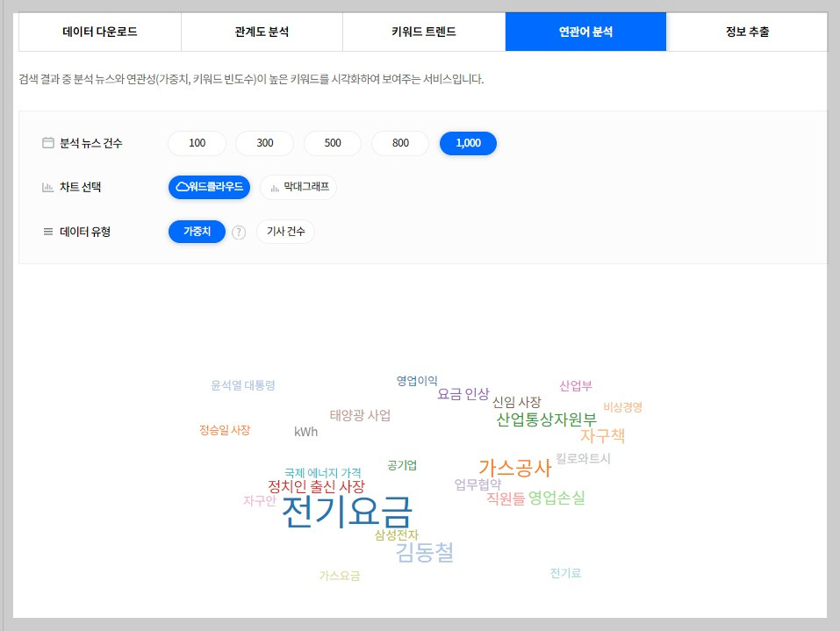
Task: Click the 가스공사 keyword in the word cloud
Action: pyautogui.click(x=515, y=467)
